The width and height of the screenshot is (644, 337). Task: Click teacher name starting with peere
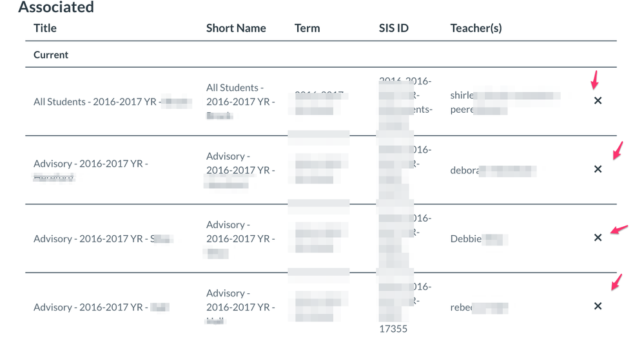tap(479, 110)
